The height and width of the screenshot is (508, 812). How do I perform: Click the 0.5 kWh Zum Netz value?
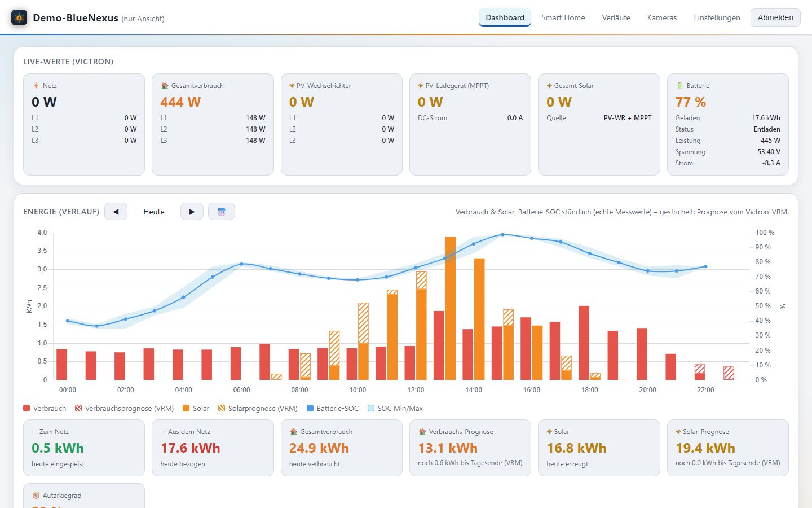tap(58, 448)
